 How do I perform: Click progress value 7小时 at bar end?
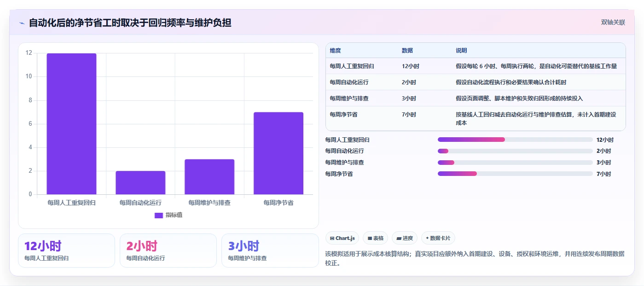coord(603,174)
